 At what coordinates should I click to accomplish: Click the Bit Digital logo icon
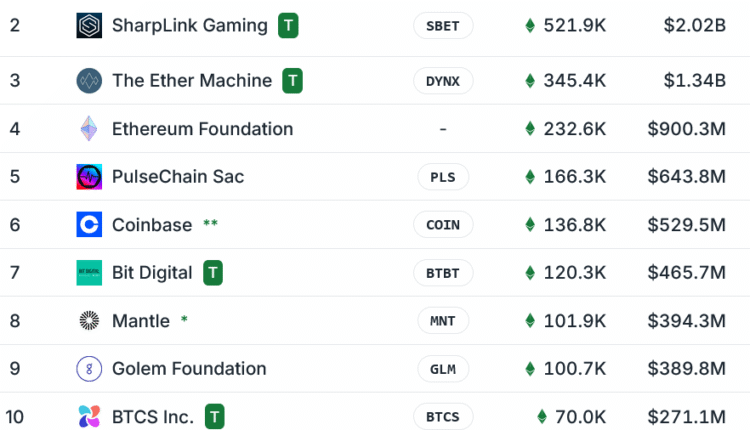pos(89,273)
